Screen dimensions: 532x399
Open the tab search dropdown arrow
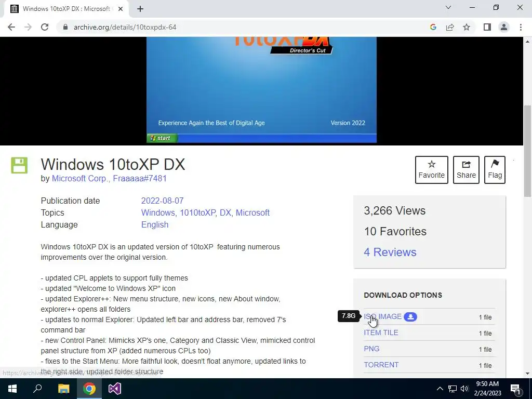tap(448, 7)
